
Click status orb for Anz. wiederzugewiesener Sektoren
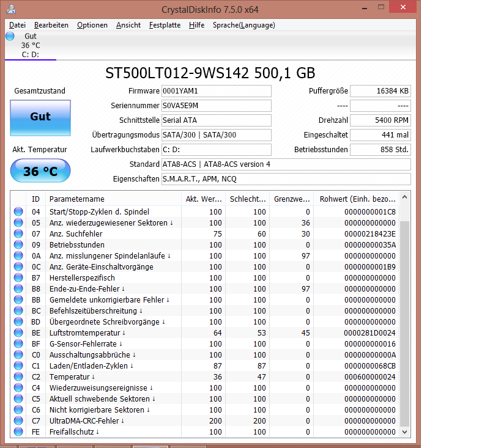(x=18, y=222)
